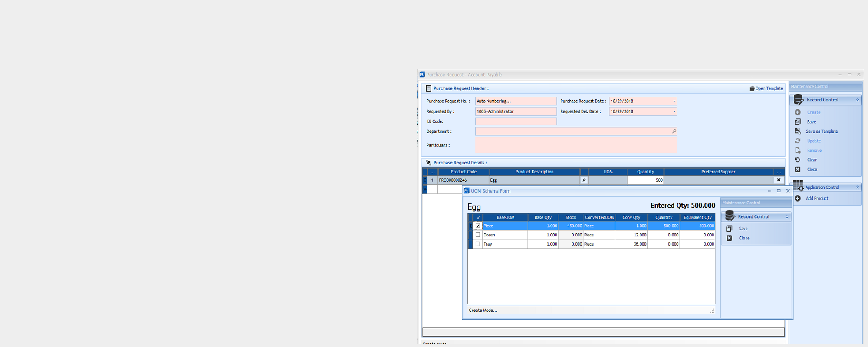Screen dimensions: 868x347
Task: Click the Close icon in Purchase Request Record Control
Action: coord(798,170)
